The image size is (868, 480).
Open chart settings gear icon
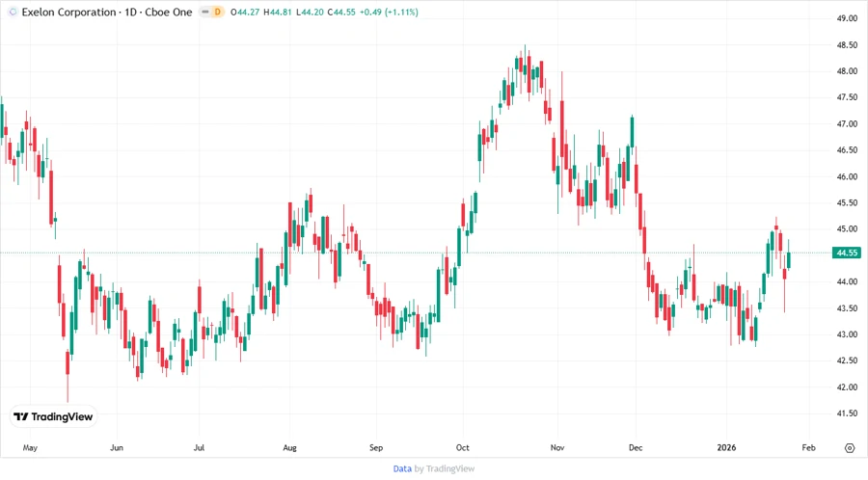[850, 448]
